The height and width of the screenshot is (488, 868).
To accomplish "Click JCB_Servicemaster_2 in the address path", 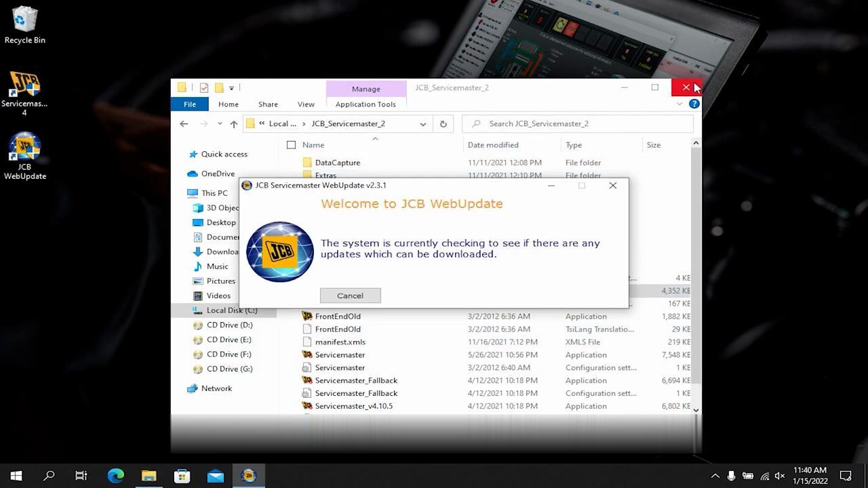I will click(348, 124).
